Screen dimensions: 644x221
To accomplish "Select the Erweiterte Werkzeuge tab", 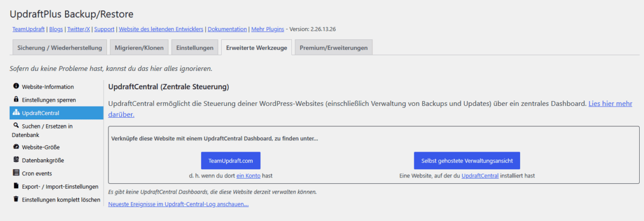I will pos(257,47).
